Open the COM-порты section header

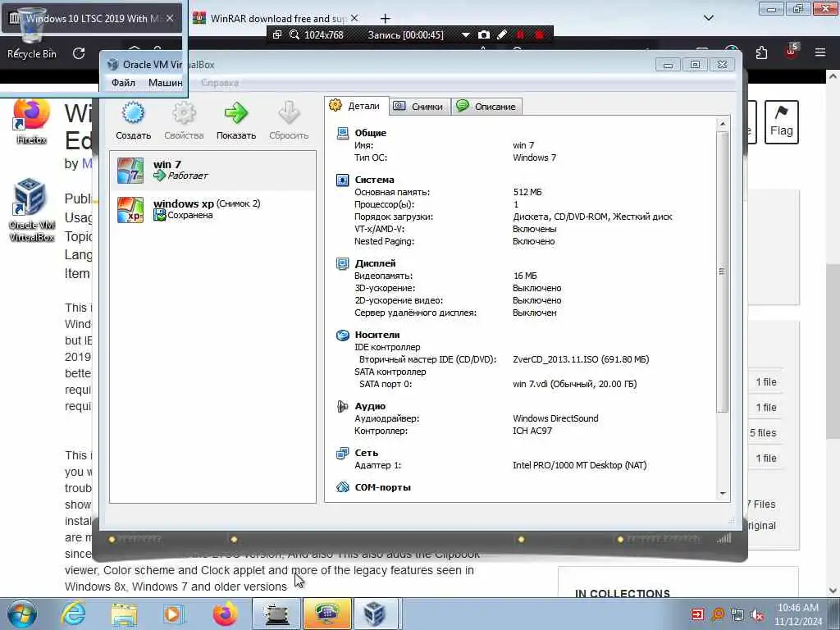tap(382, 487)
